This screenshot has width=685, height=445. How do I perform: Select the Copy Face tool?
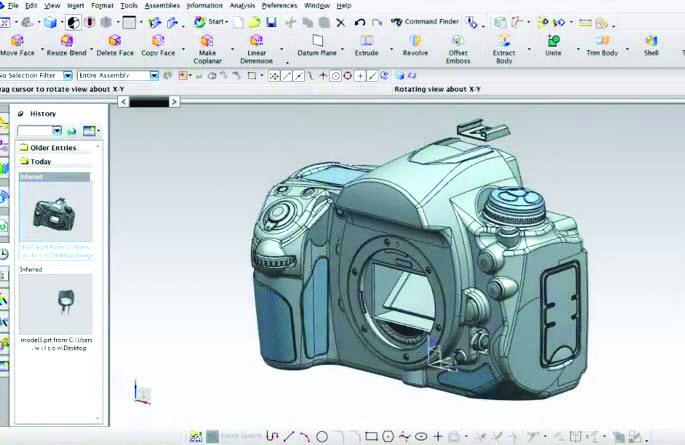click(x=158, y=45)
